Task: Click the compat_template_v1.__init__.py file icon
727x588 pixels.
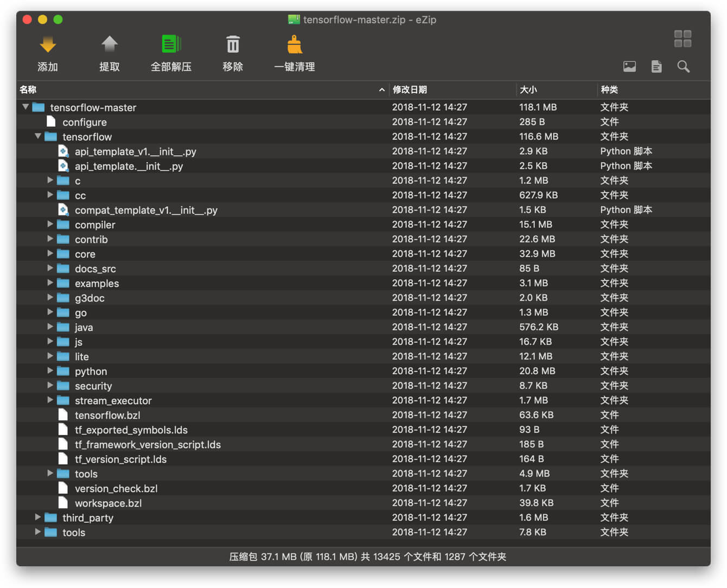Action: tap(63, 209)
